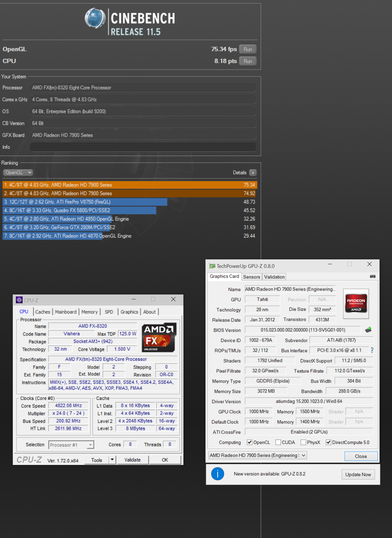Open the Memory tab in CPU-Z
Viewport: 392px width, 538px height.
pos(89,312)
